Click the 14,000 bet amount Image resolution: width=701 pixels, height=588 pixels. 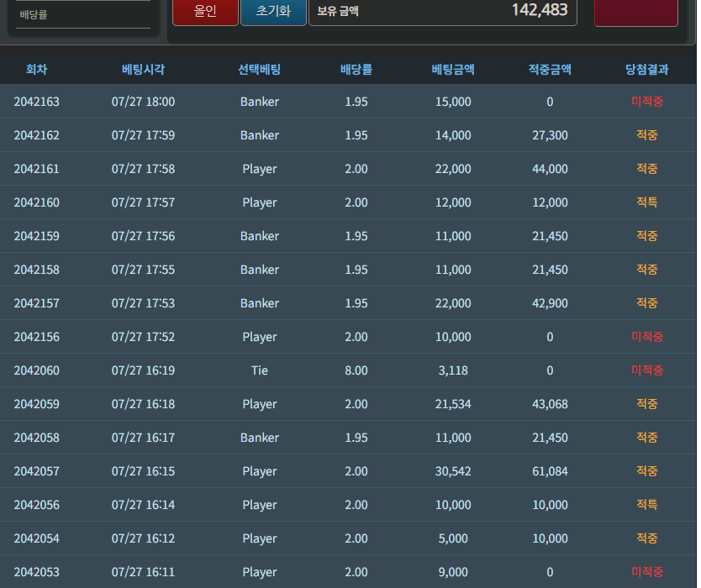click(453, 135)
